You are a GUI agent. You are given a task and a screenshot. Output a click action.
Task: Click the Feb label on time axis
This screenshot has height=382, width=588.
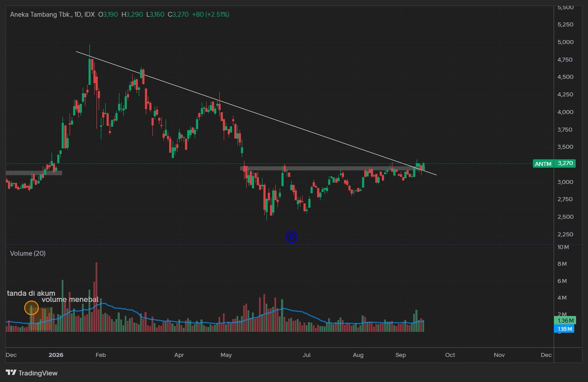point(100,355)
